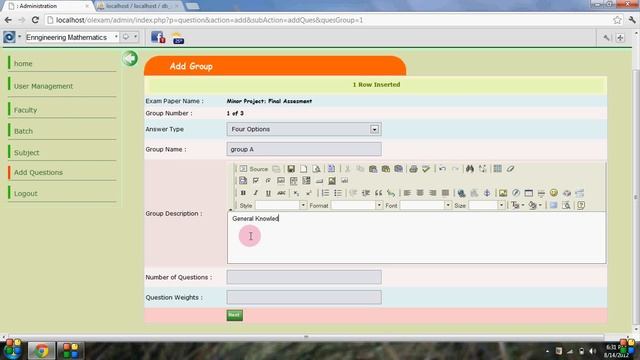
Task: Click the Replace icon next to Find
Action: pyautogui.click(x=482, y=169)
